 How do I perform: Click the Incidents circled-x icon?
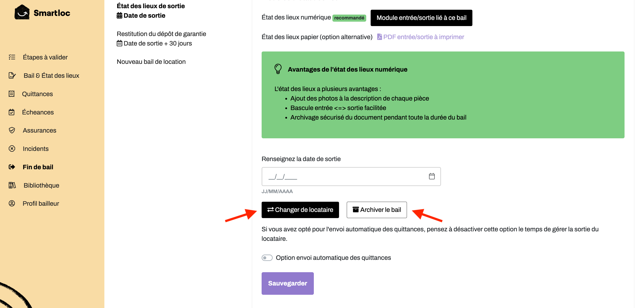coord(12,149)
